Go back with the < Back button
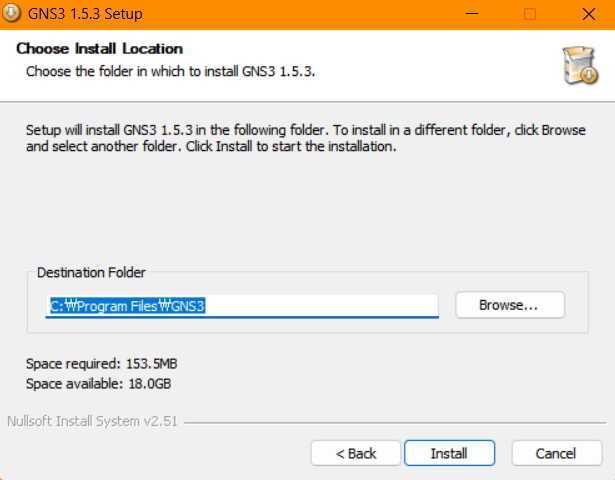The height and width of the screenshot is (480, 615). (x=356, y=453)
